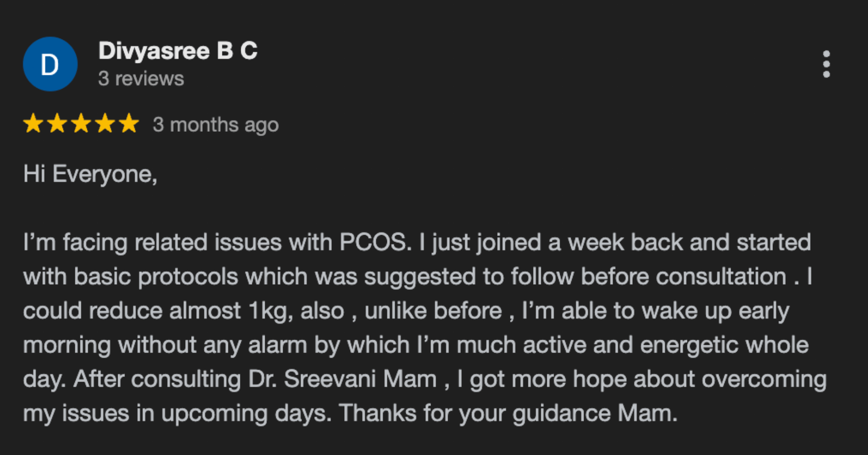This screenshot has height=455, width=868.
Task: Click the third yellow rating star
Action: coord(81,124)
